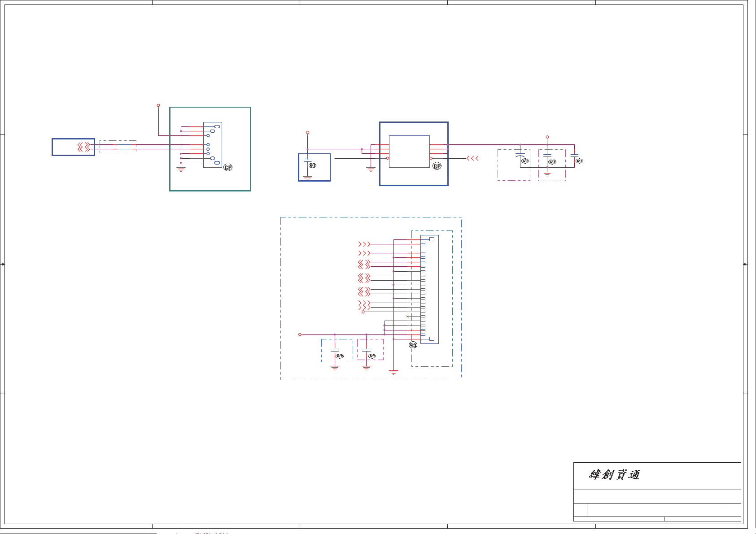The image size is (756, 534).
Task: Select the ground symbol under the long vertical bus
Action: (393, 372)
